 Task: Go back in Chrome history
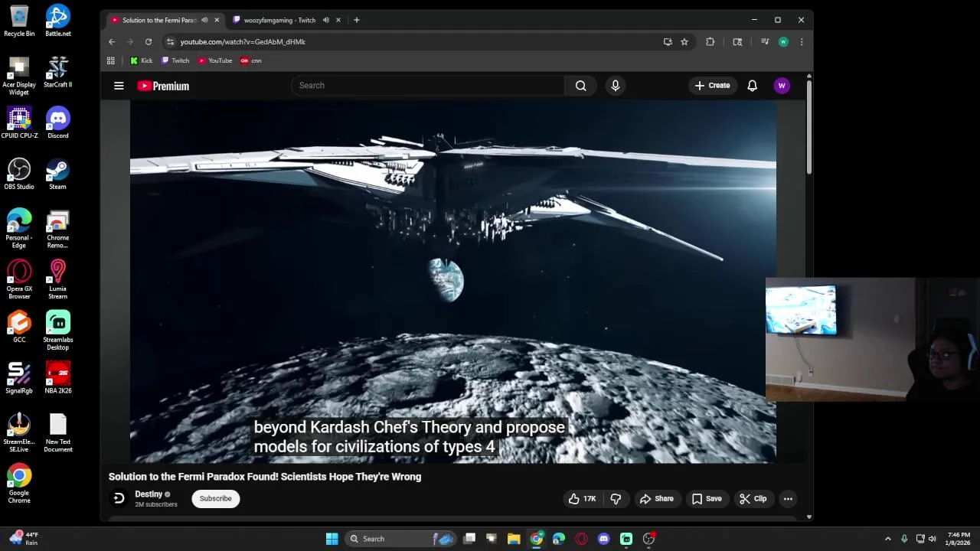[112, 42]
